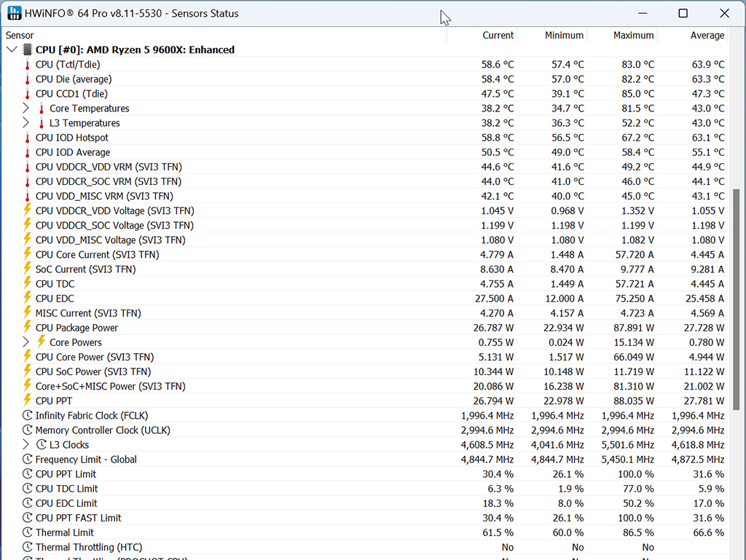Select the CPU Core Power (SVI3 TFN) row

point(364,357)
